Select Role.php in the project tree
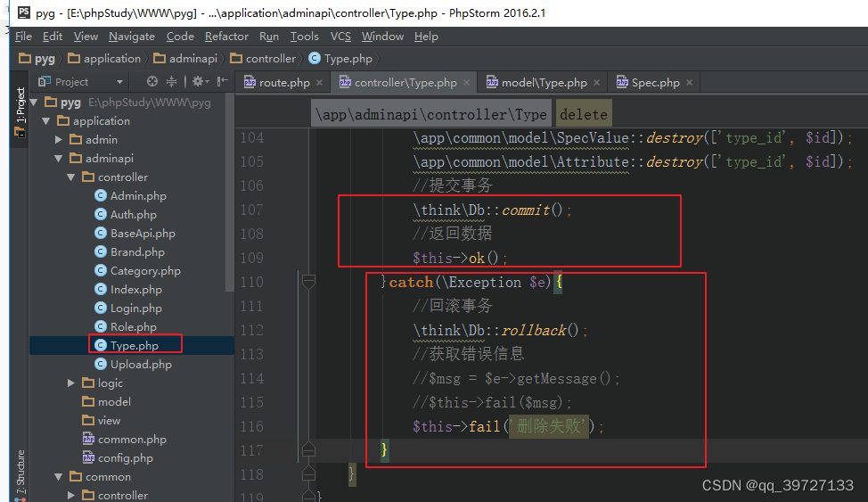 click(125, 327)
